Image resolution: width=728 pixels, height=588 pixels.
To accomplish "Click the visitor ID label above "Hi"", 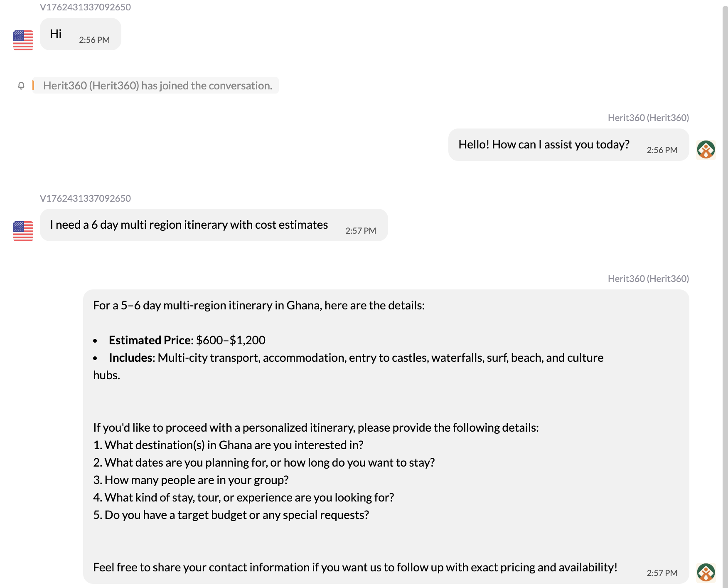I will 85,7.
